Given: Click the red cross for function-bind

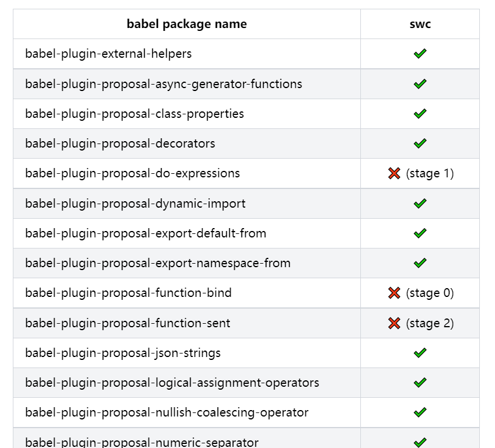Looking at the screenshot, I should 394,293.
